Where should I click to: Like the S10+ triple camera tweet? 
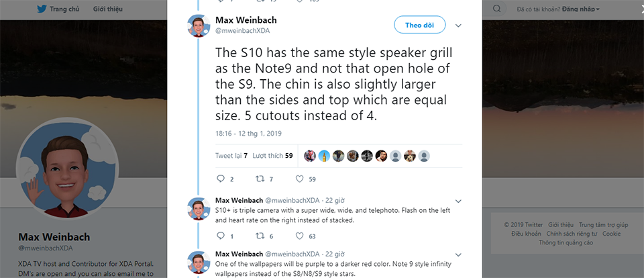(x=299, y=236)
